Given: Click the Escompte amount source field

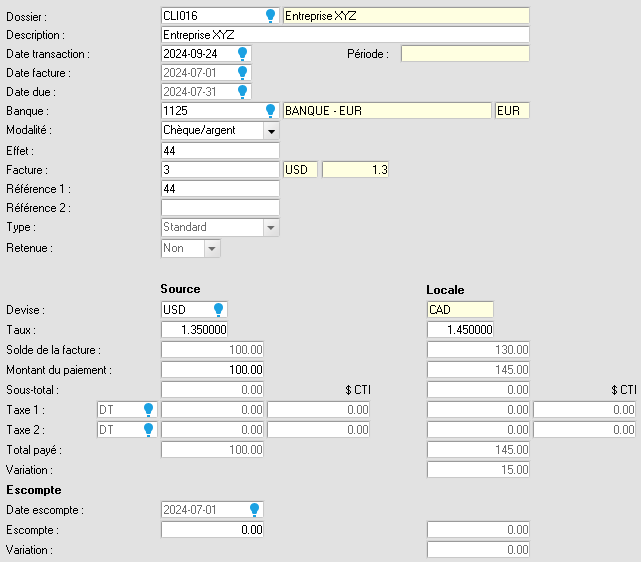Looking at the screenshot, I should coord(213,530).
